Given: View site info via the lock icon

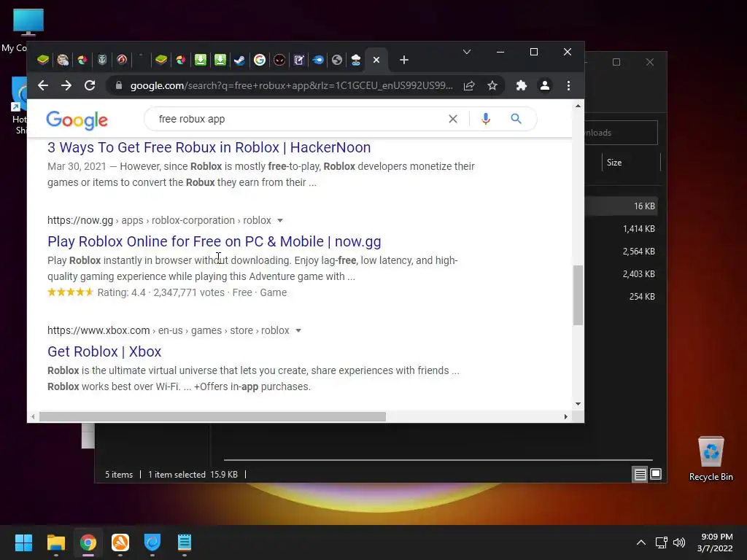Looking at the screenshot, I should (x=119, y=86).
